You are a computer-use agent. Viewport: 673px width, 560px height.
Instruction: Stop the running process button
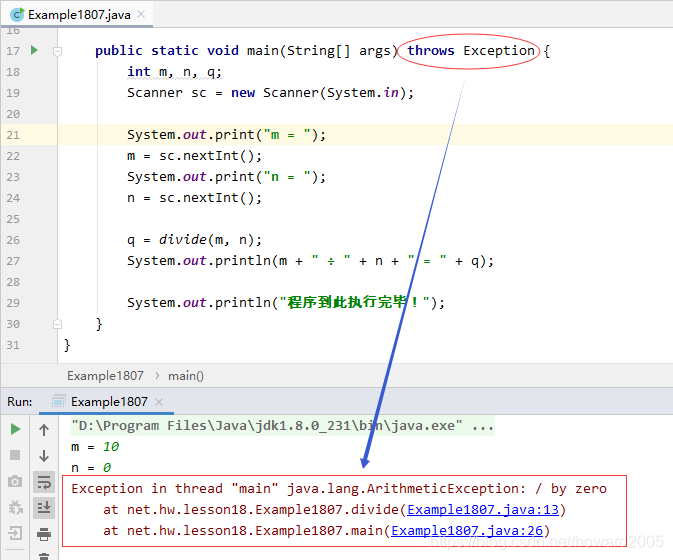click(15, 455)
